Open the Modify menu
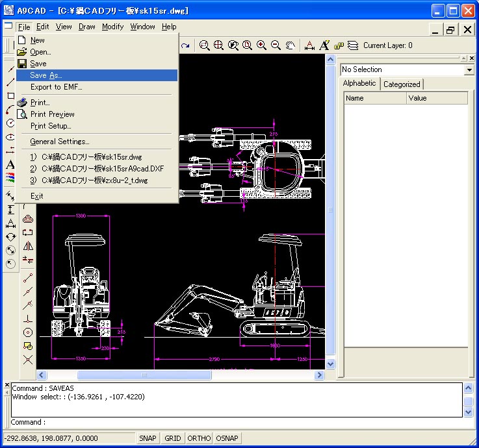Screen dimensions: 479x448 112,27
